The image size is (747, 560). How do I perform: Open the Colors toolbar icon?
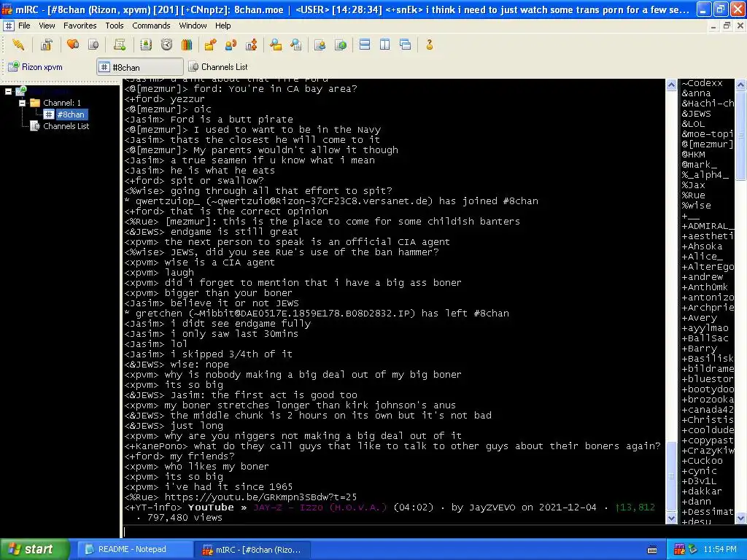(x=187, y=44)
